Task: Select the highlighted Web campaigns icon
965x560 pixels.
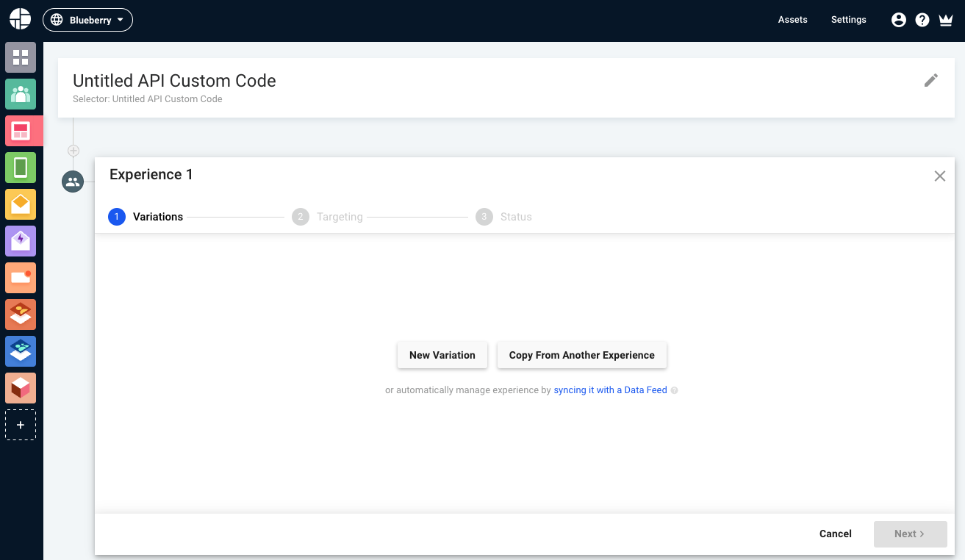Action: click(x=20, y=131)
